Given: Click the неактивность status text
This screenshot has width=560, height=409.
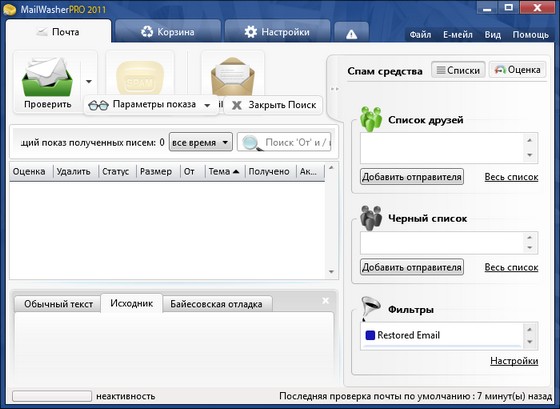Looking at the screenshot, I should pos(126,396).
